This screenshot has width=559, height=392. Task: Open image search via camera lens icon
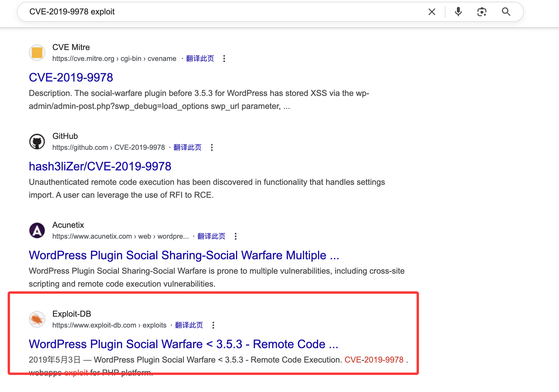click(482, 12)
